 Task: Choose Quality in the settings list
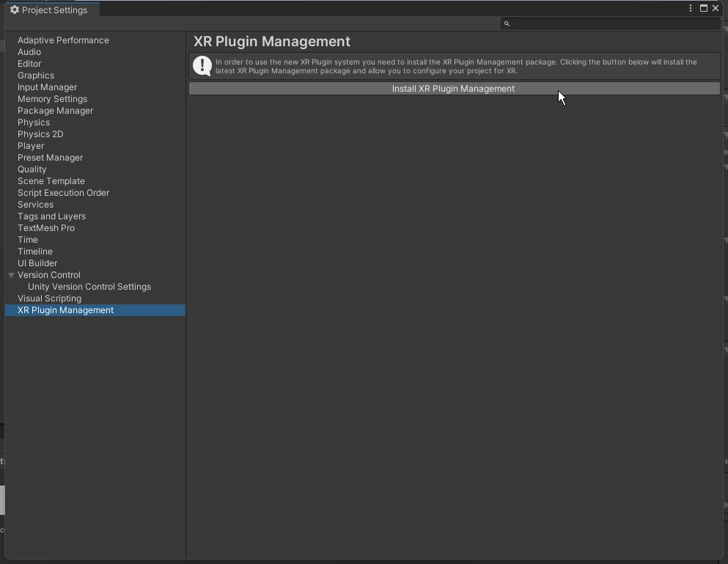32,169
